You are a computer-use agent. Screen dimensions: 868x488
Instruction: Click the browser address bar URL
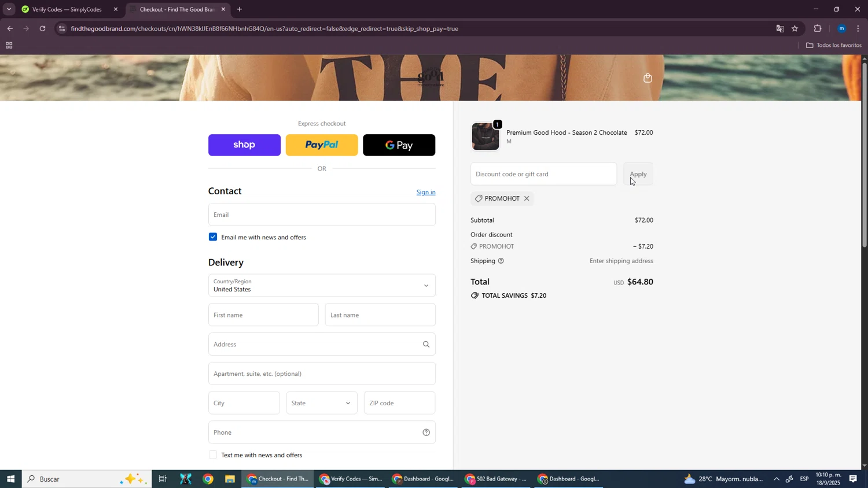tap(264, 28)
